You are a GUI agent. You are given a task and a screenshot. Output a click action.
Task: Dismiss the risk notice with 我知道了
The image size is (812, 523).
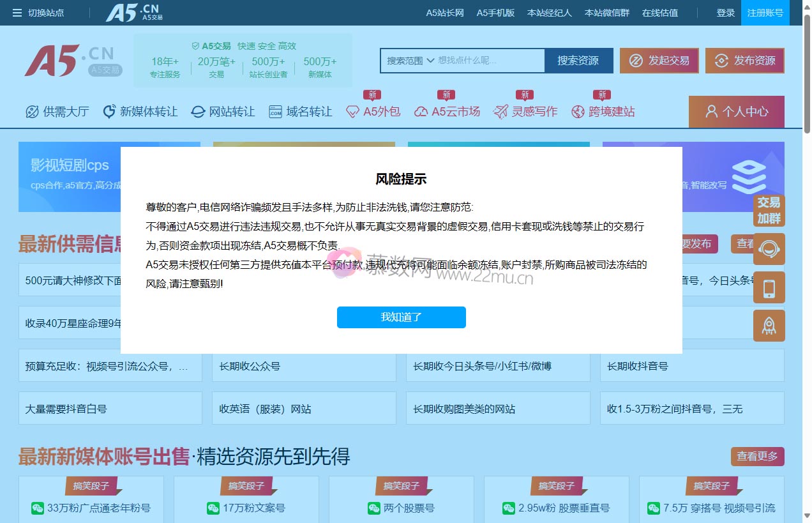(x=401, y=317)
